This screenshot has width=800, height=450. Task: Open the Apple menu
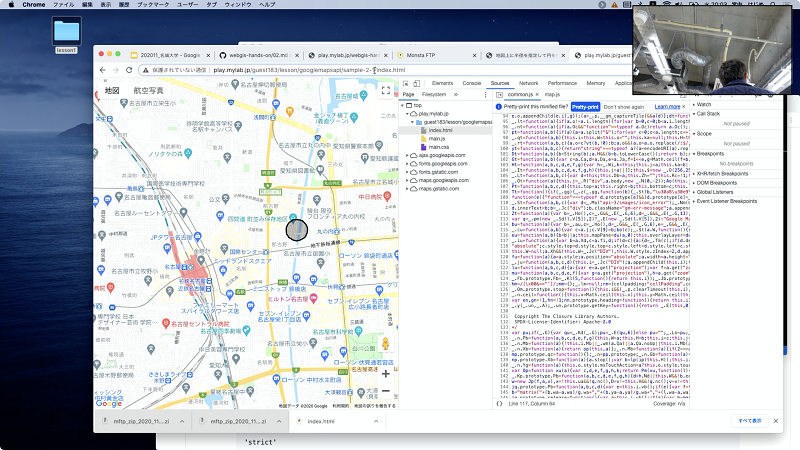click(x=11, y=4)
